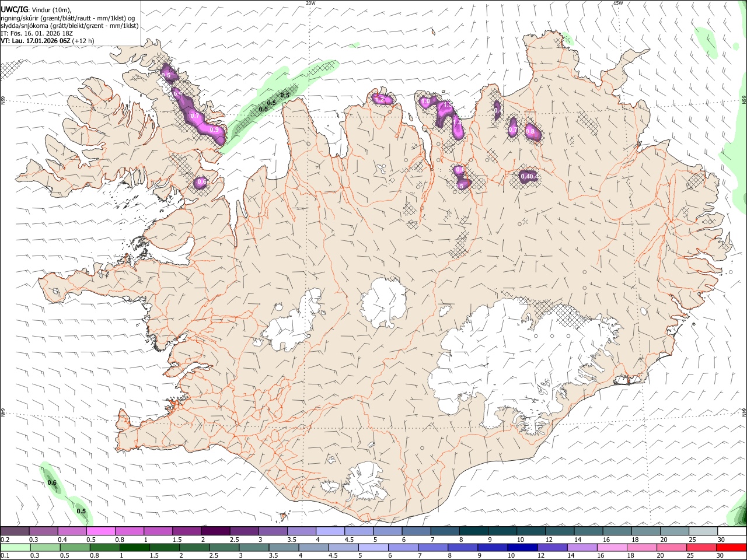Select the dark teal 8 swatch in upper legend
Viewport: 747px width, 560px height.
point(473,531)
